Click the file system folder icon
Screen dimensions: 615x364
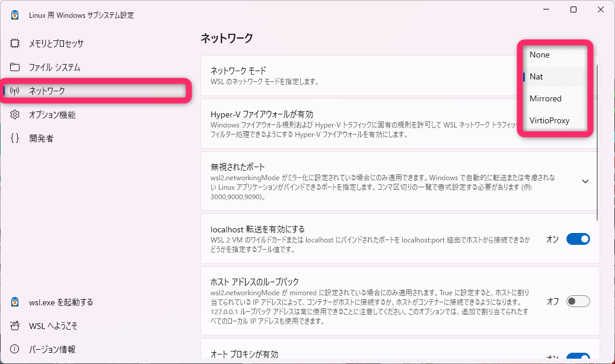pyautogui.click(x=14, y=67)
